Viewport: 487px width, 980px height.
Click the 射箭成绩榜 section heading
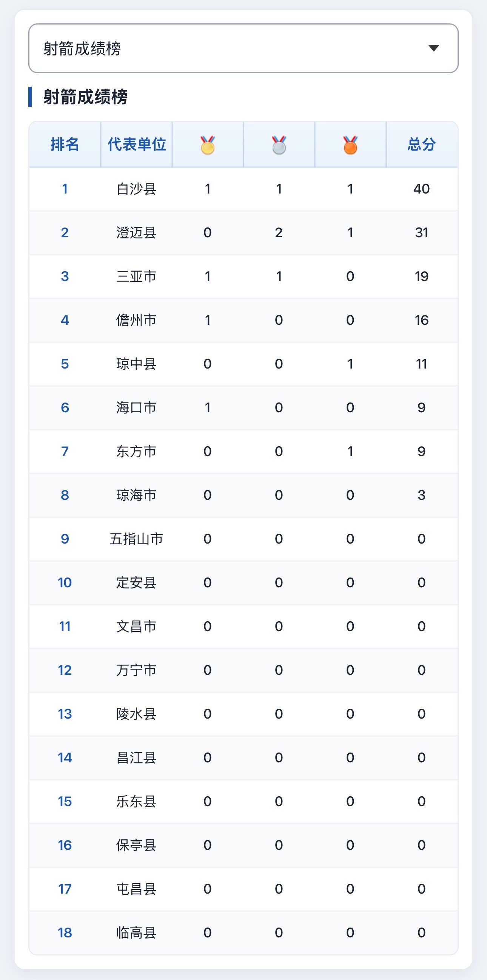(85, 97)
